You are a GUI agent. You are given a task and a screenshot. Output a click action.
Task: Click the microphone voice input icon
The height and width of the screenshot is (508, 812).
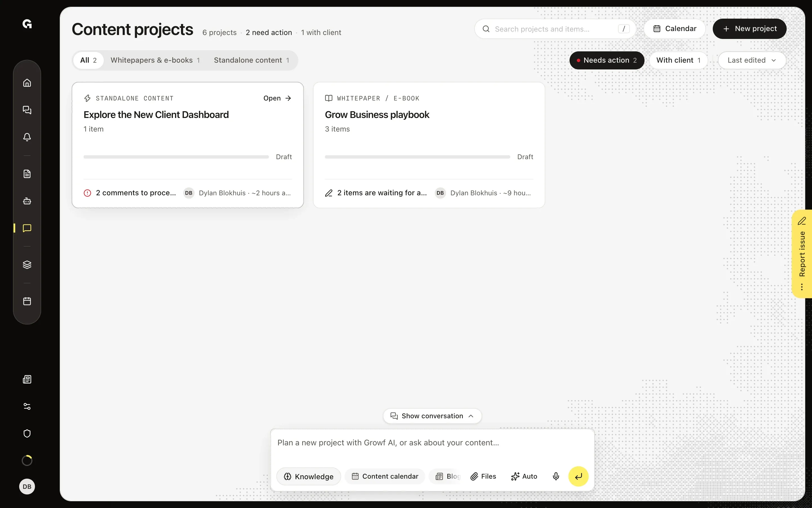[556, 476]
